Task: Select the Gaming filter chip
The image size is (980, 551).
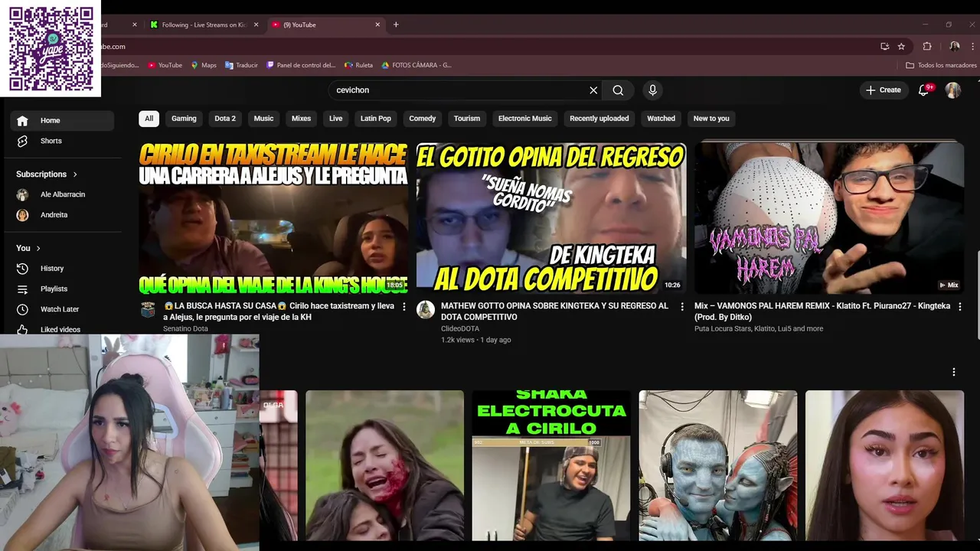Action: click(x=184, y=119)
